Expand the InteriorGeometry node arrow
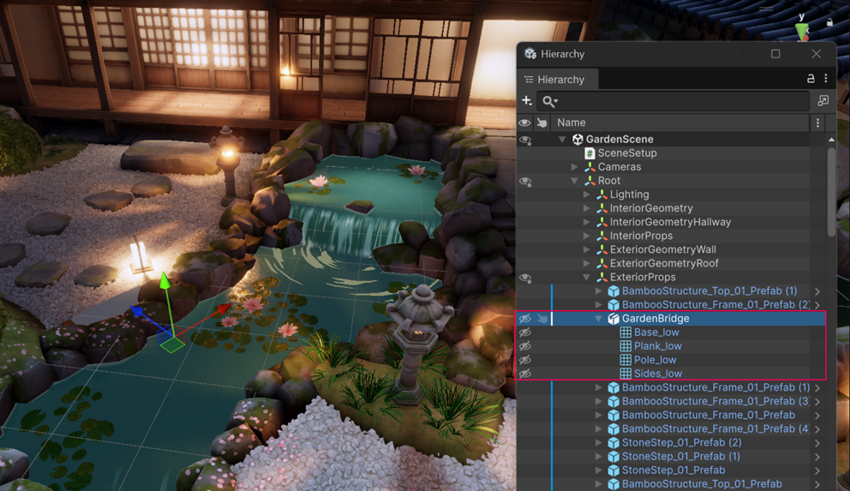The image size is (850, 491). (x=587, y=208)
